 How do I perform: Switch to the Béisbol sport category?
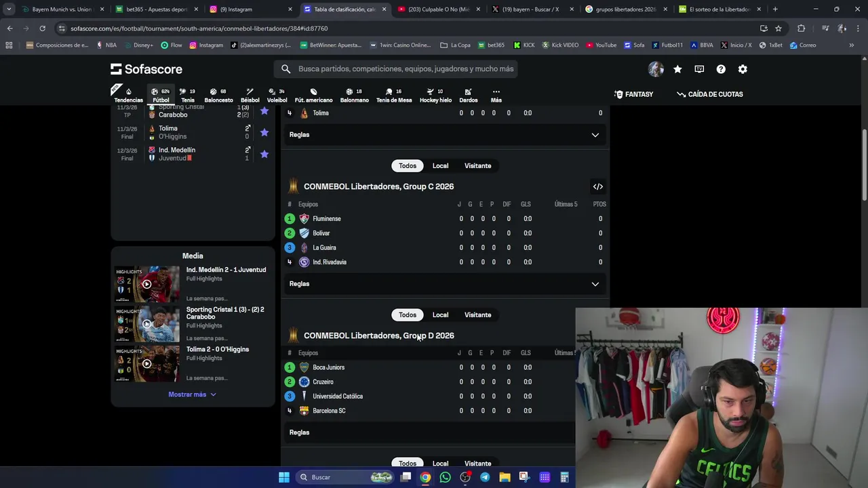coord(250,95)
